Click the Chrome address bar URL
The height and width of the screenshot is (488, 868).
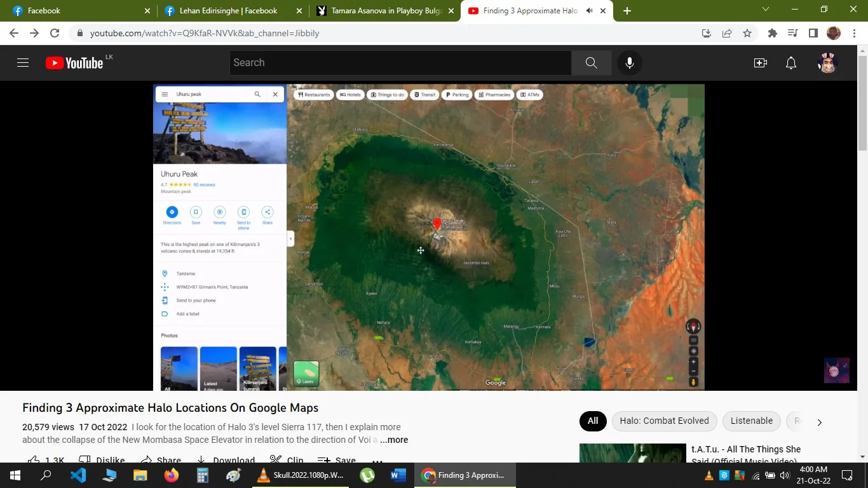point(205,33)
